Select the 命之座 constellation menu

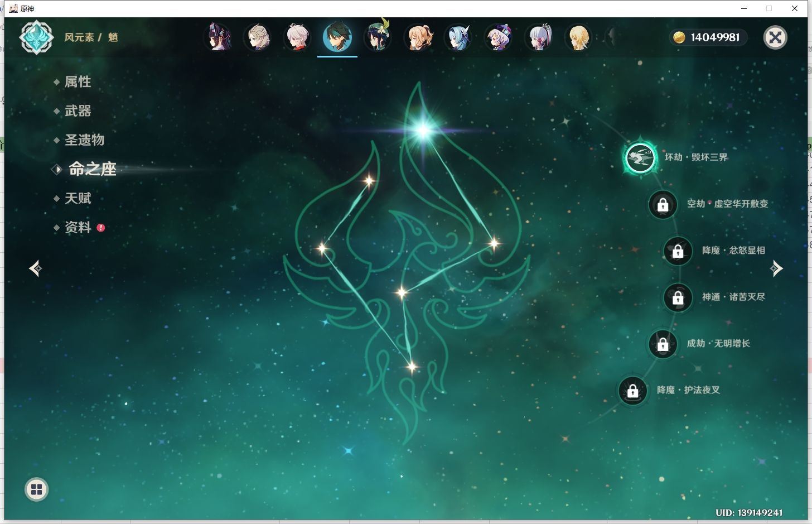pyautogui.click(x=92, y=169)
